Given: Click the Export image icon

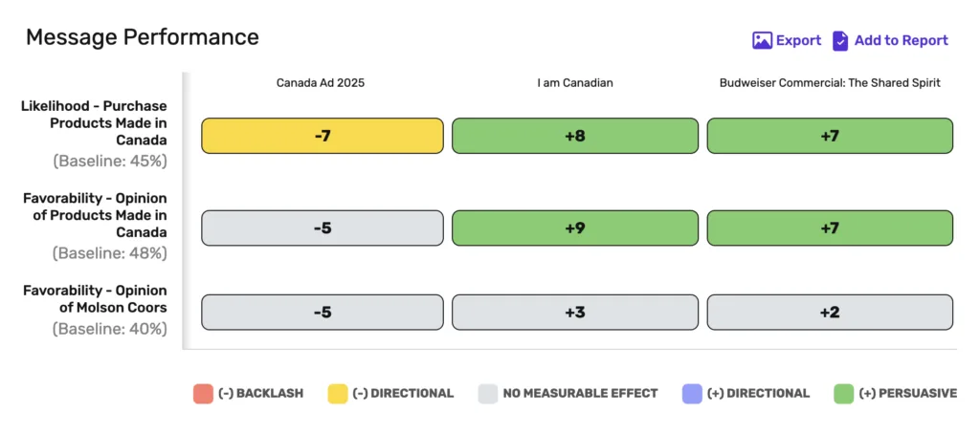Looking at the screenshot, I should (762, 40).
